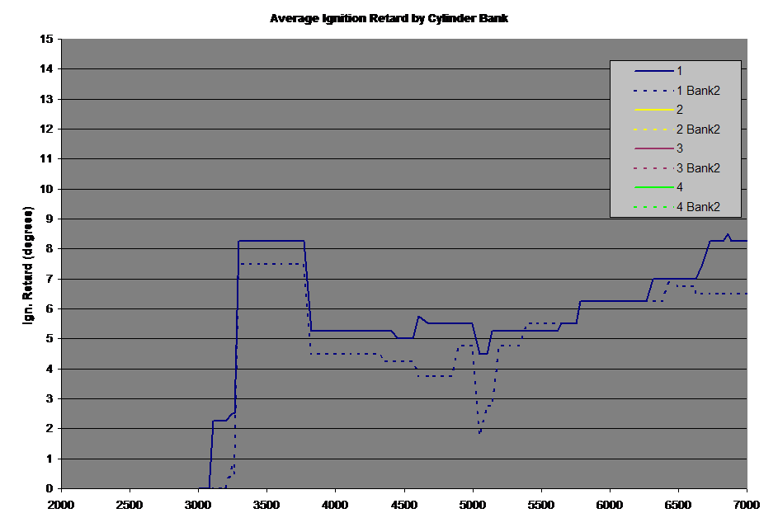Click the dotted blue legend key for 1 Bank2
The image size is (778, 532).
(653, 91)
